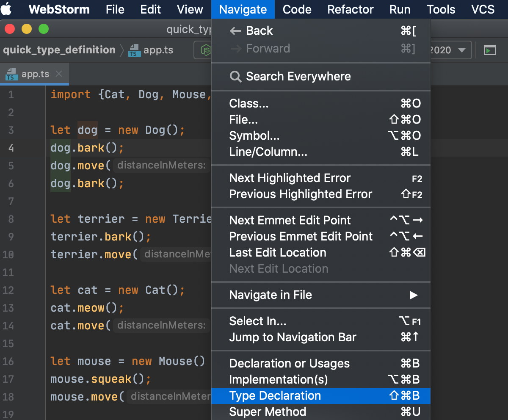Click the Apple menu logo

point(6,9)
